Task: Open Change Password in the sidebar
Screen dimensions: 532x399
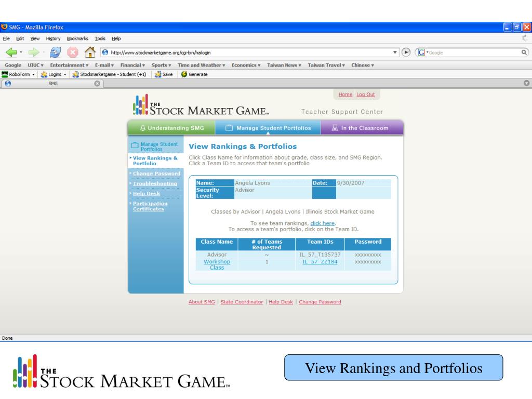Action: (x=156, y=174)
